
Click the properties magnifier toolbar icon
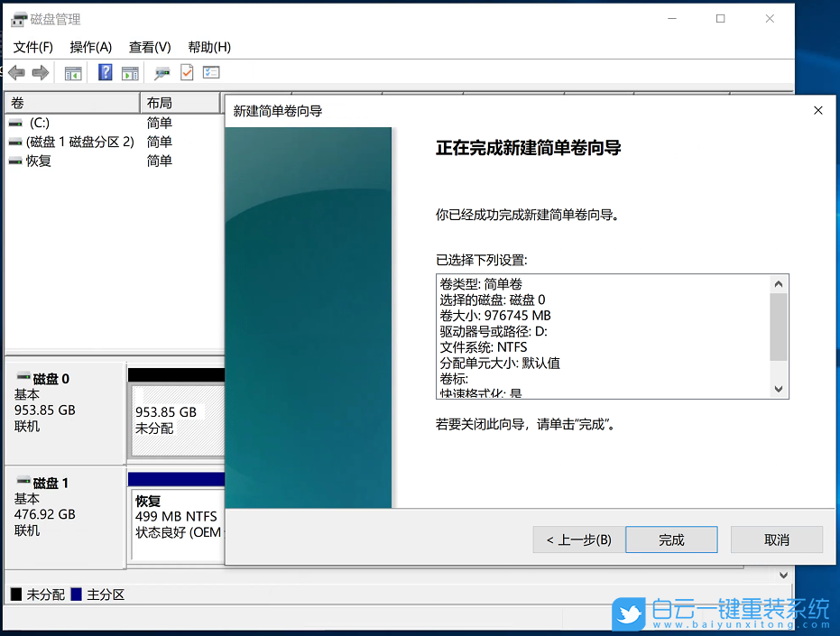(x=161, y=72)
